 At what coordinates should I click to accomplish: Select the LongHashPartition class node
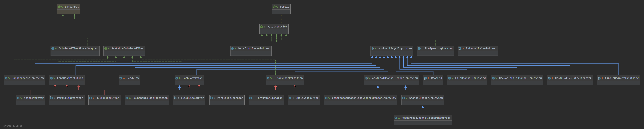(x=67, y=80)
